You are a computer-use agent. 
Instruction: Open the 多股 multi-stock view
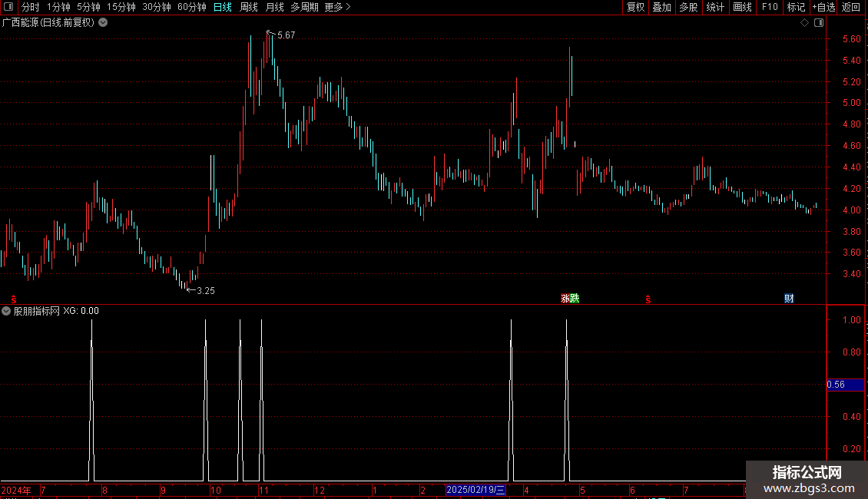(689, 7)
